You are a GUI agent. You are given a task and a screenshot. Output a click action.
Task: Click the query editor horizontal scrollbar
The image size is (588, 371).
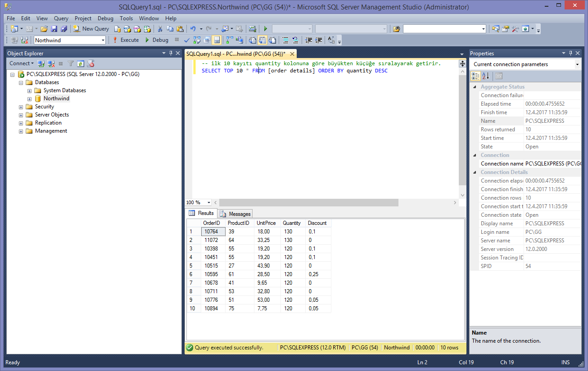coord(308,202)
